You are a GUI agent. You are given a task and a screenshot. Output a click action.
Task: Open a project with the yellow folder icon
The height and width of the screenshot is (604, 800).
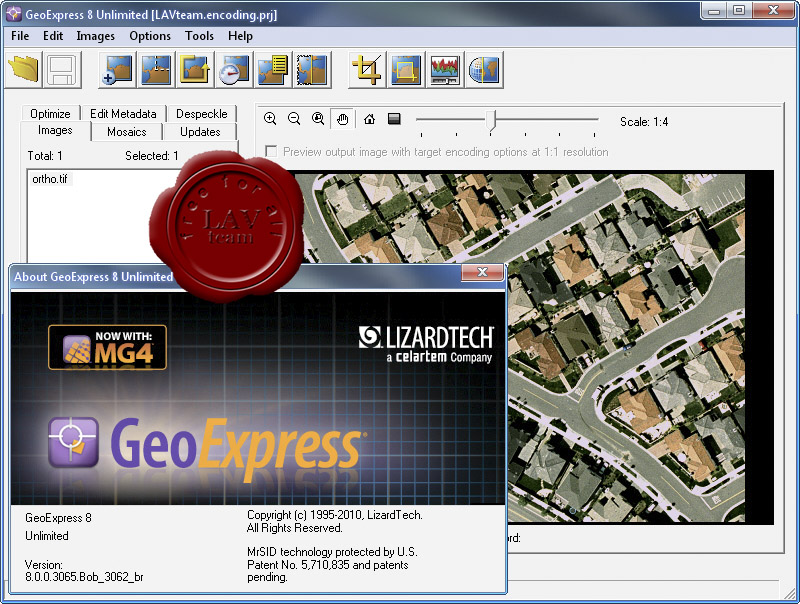[23, 70]
